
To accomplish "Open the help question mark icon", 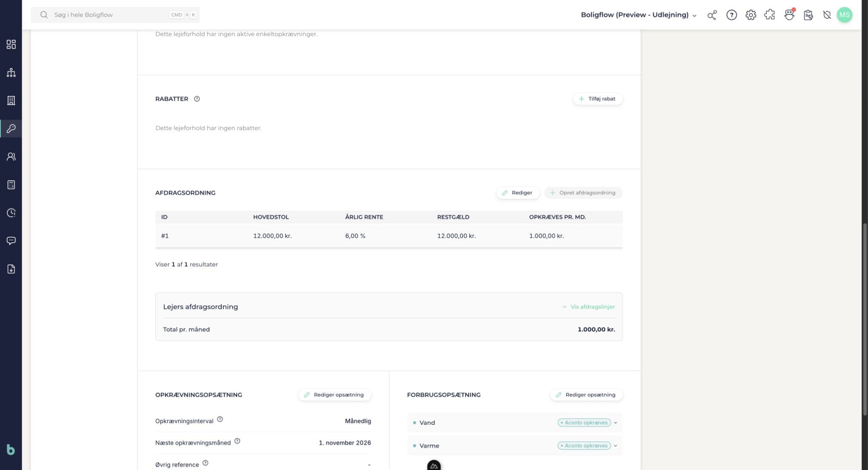I will pos(731,15).
